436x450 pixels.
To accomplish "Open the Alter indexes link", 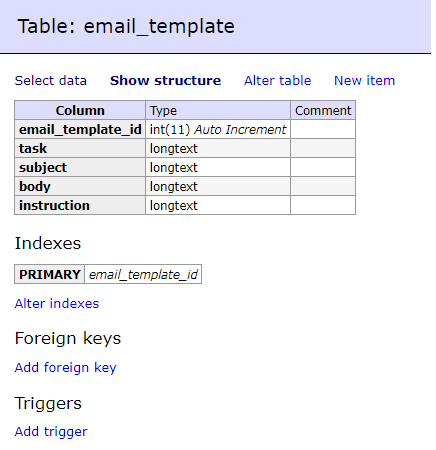I will point(57,304).
